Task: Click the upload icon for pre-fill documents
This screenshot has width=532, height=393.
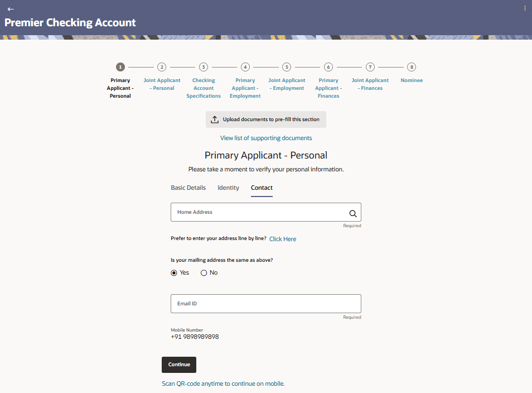Action: pos(215,119)
